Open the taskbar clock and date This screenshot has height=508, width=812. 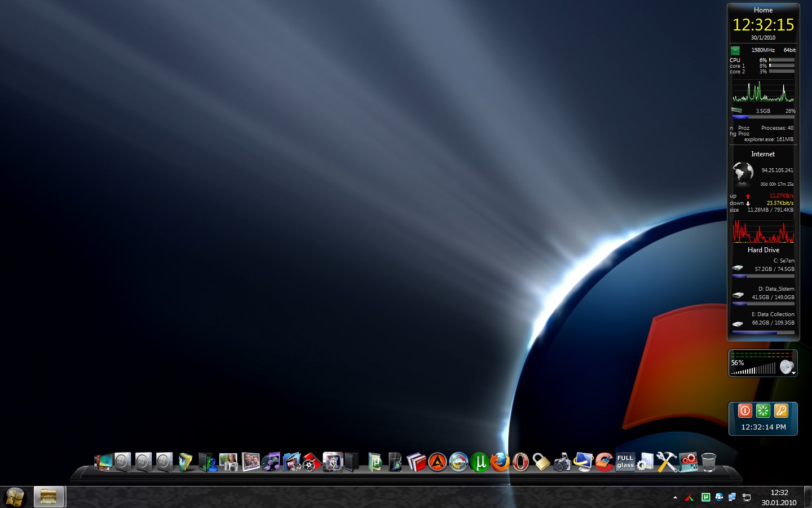click(779, 497)
